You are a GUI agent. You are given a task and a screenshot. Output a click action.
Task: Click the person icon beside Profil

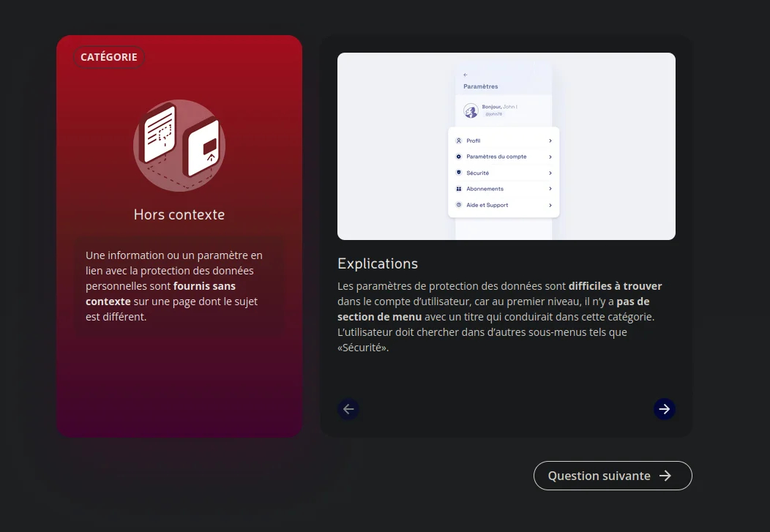(x=459, y=141)
